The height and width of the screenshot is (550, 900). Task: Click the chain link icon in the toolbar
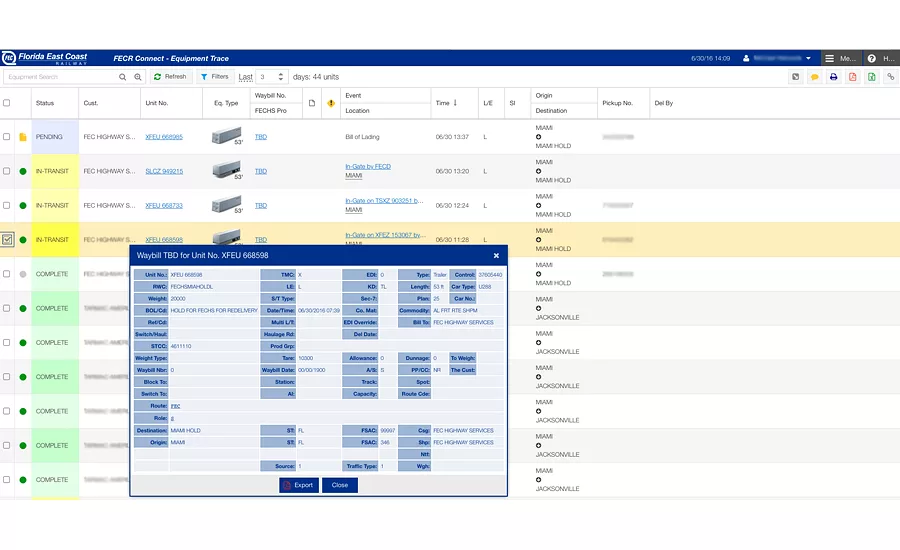[890, 77]
